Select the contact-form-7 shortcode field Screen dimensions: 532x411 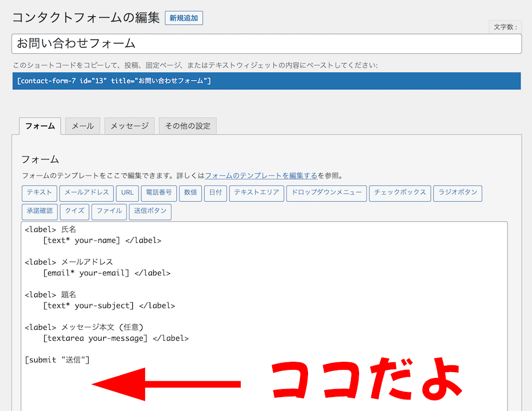(x=266, y=81)
